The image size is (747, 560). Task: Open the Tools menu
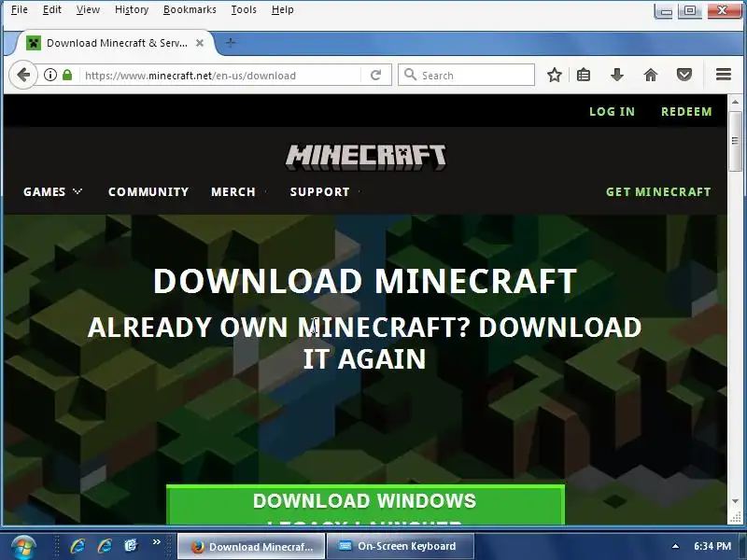244,9
